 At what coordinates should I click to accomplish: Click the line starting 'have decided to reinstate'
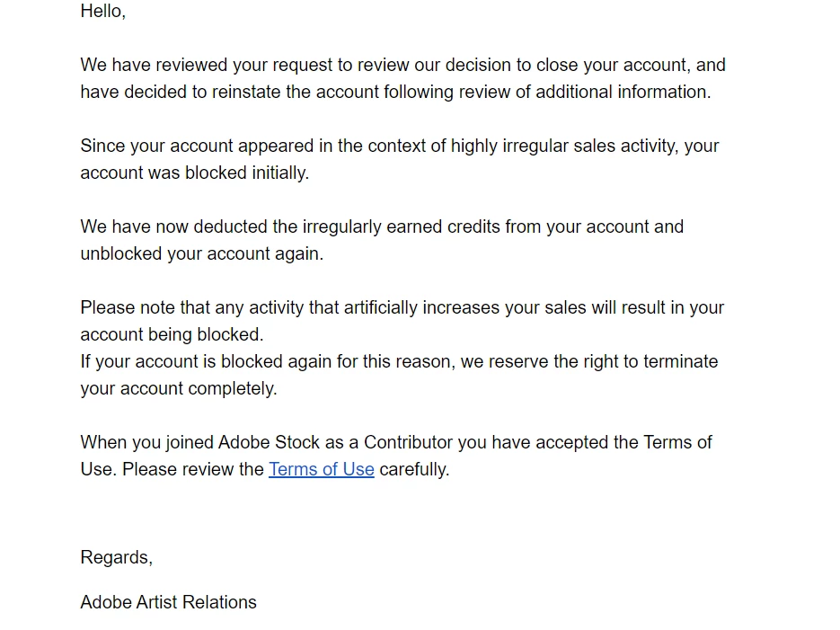pyautogui.click(x=395, y=92)
